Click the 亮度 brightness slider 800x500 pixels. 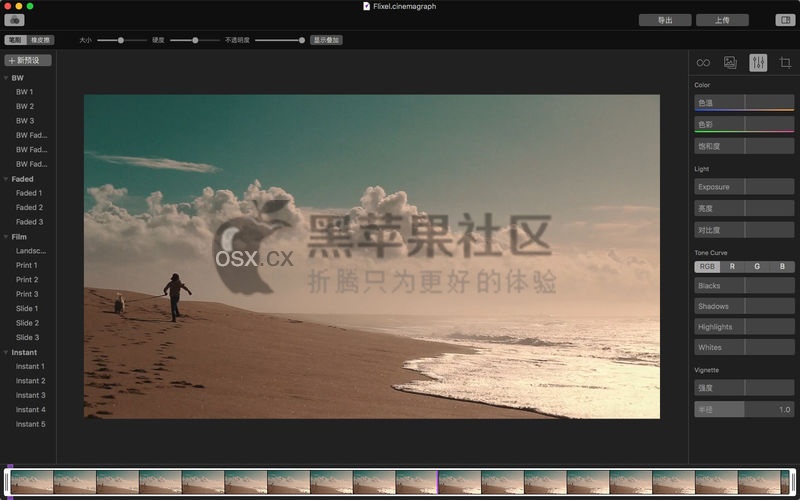click(744, 208)
